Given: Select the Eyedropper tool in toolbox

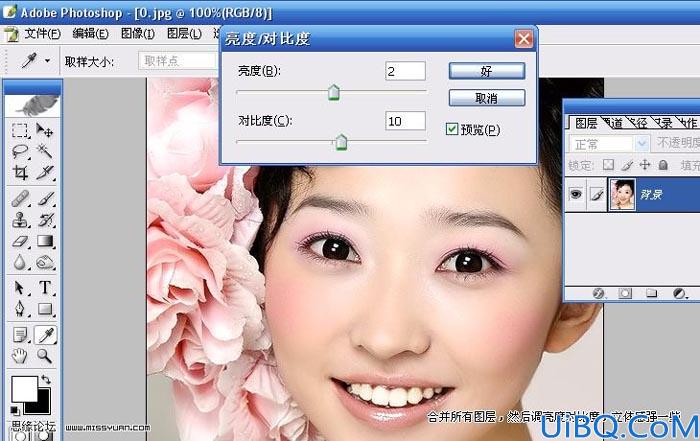Looking at the screenshot, I should pos(45,334).
